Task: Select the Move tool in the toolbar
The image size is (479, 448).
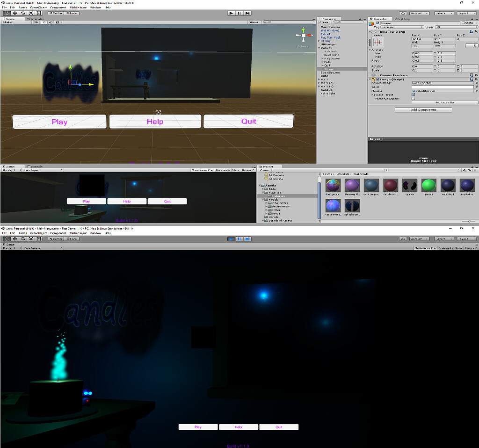Action: 15,13
